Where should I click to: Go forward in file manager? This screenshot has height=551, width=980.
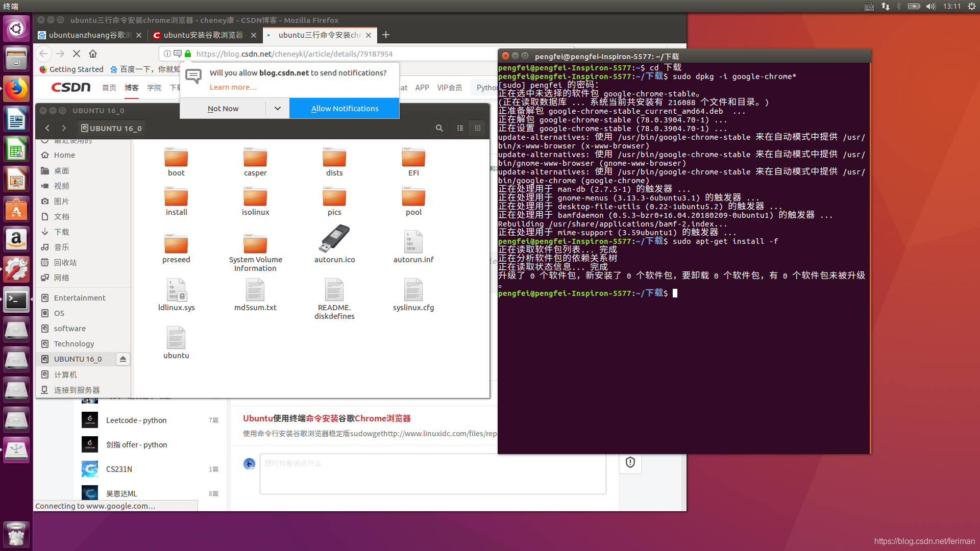point(64,128)
